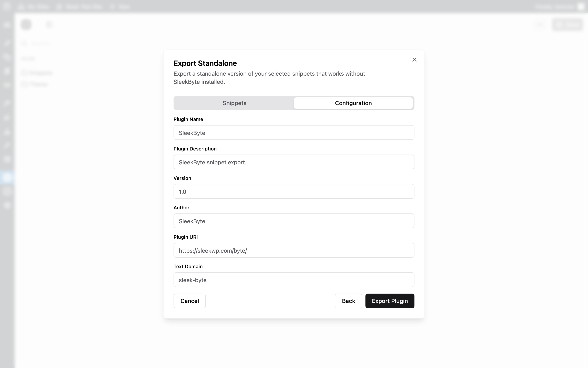The image size is (588, 368).
Task: Go Back to the previous step
Action: (349, 301)
